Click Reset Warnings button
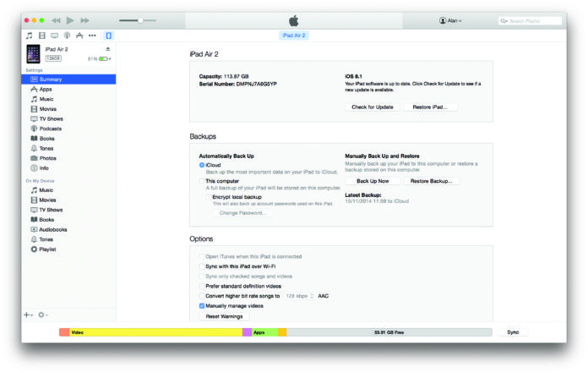 224,316
